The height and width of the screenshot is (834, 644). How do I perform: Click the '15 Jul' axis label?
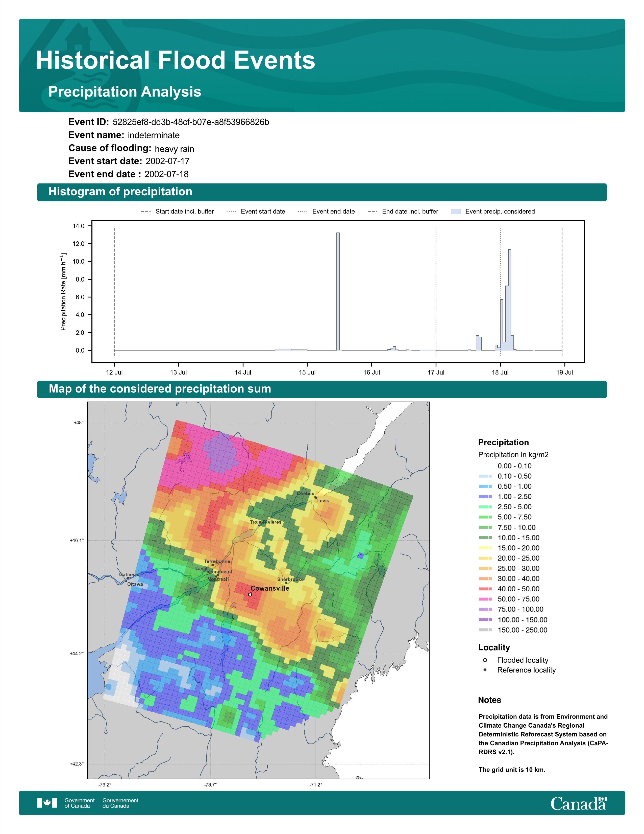click(307, 372)
